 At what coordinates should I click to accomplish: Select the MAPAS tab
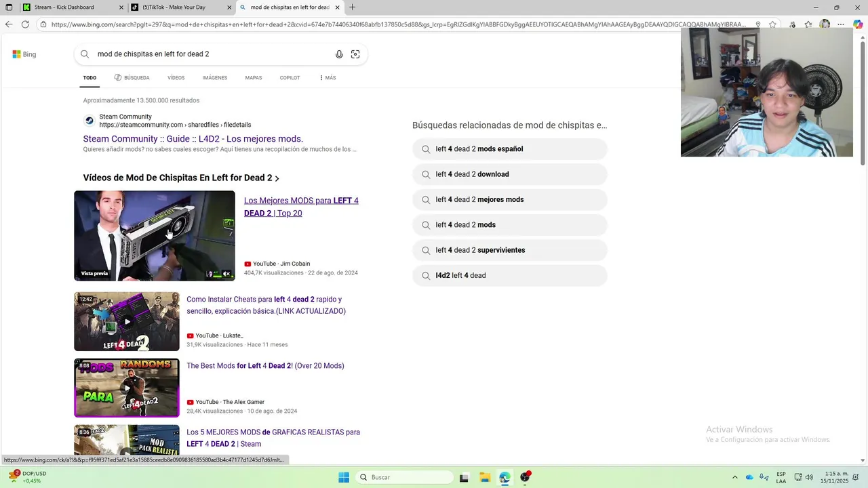pos(254,78)
